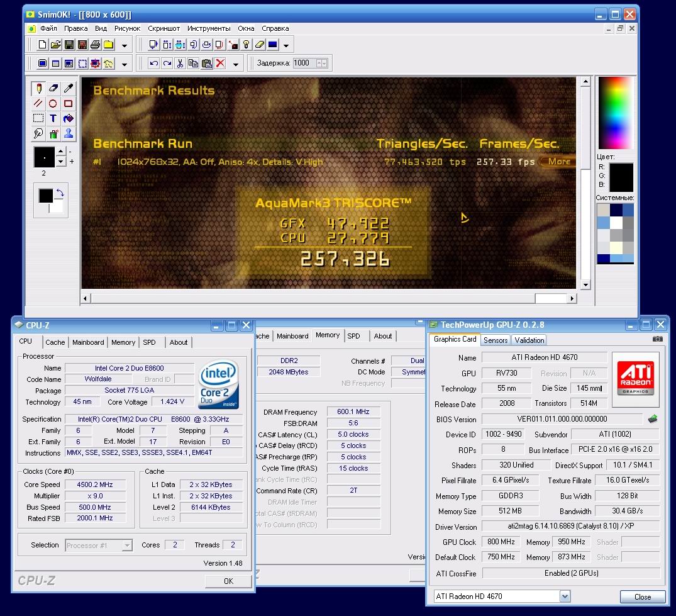Click the delay value spinner arrows
This screenshot has width=676, height=616.
point(321,63)
